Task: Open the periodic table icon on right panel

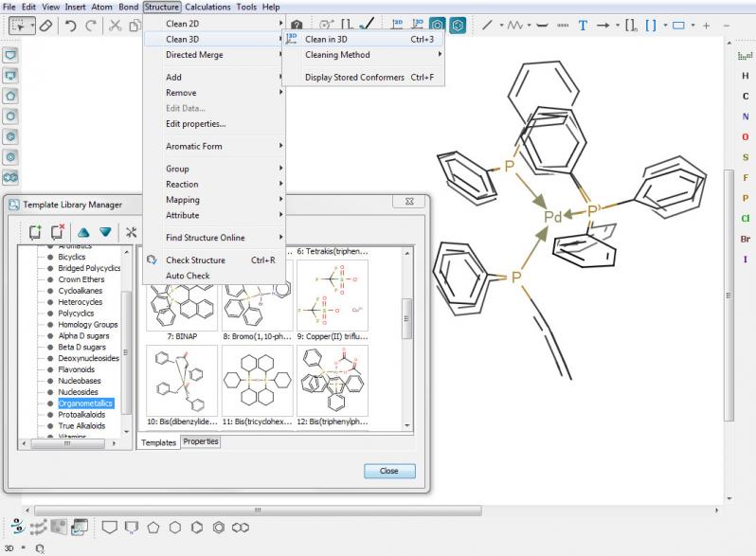Action: [745, 57]
